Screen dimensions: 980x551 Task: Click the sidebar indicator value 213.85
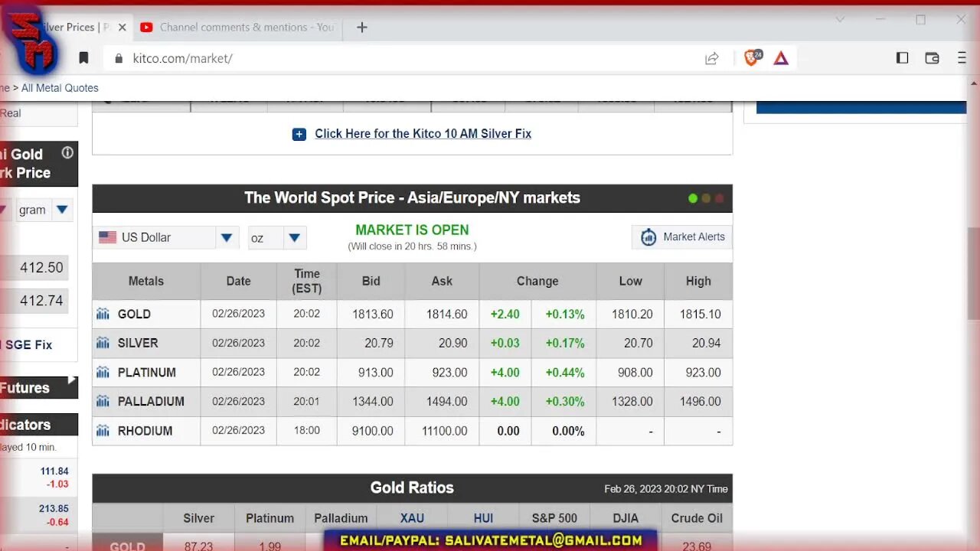54,509
